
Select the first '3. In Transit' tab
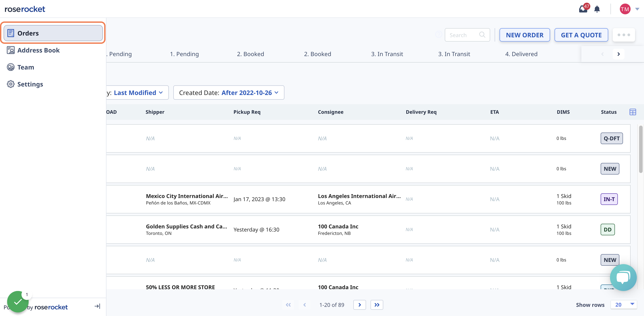click(x=387, y=54)
